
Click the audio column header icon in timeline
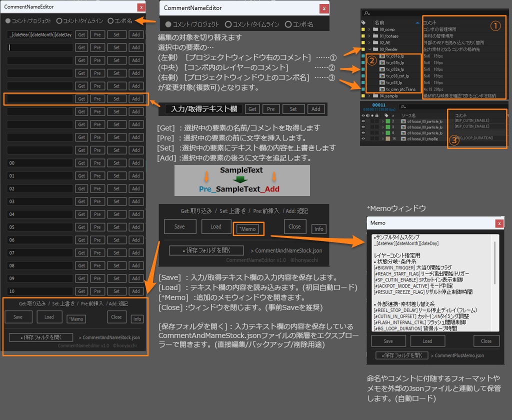pyautogui.click(x=367, y=115)
